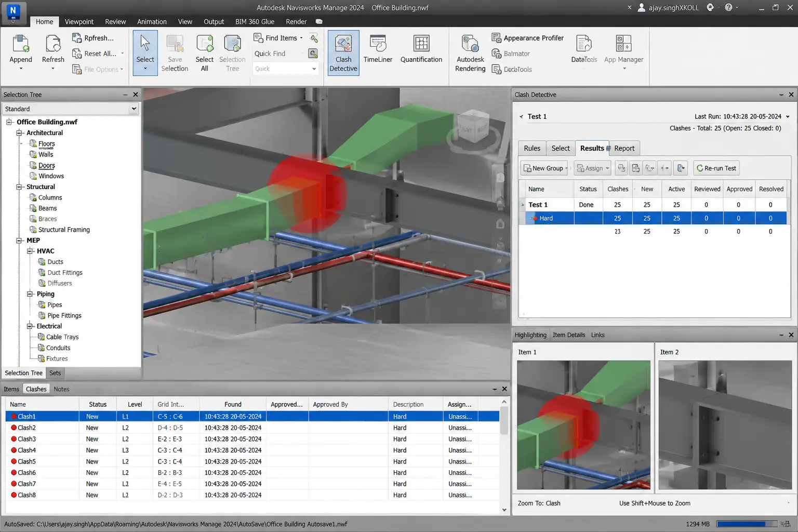Sort clashes by the Level column header
The width and height of the screenshot is (798, 532).
(135, 404)
